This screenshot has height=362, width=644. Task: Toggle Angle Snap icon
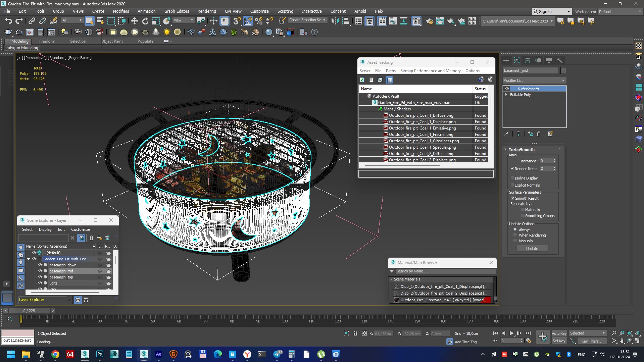(x=248, y=21)
